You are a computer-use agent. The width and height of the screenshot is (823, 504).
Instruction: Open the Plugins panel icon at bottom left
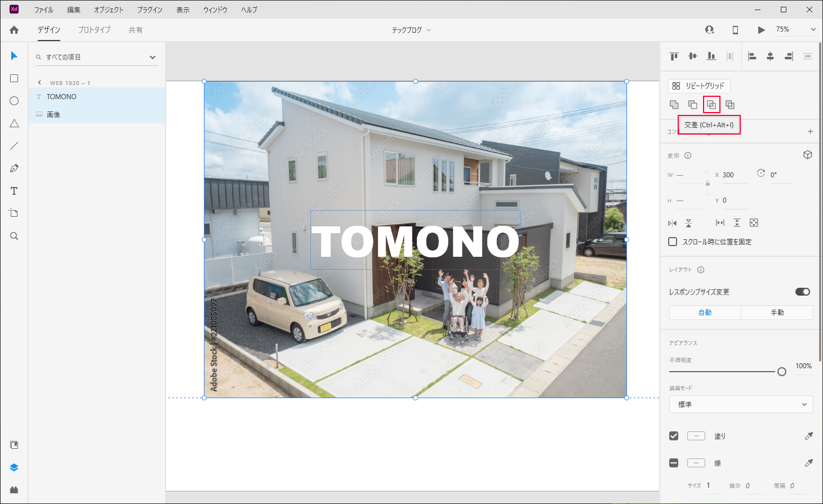click(x=14, y=489)
